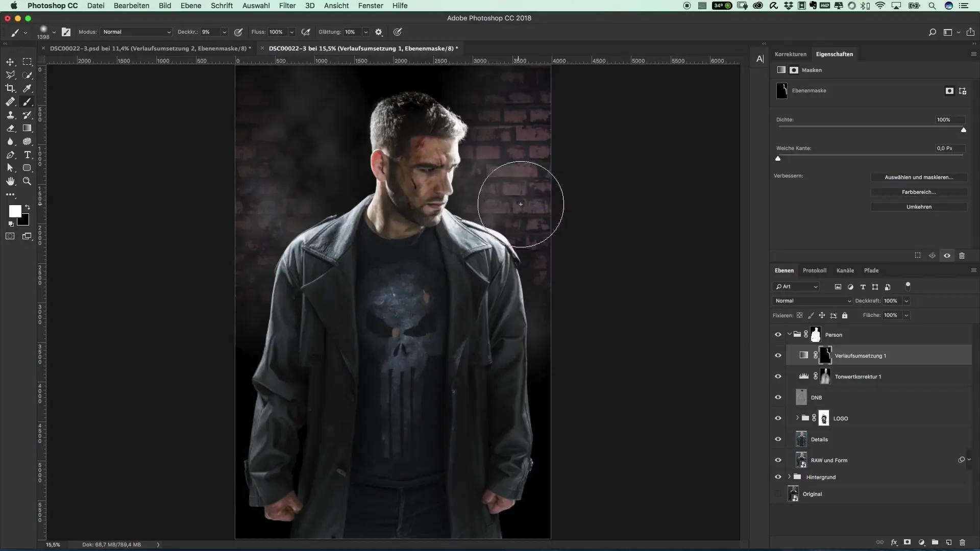Click the foreground color swatch
Screen dimensions: 980x551
[15, 211]
